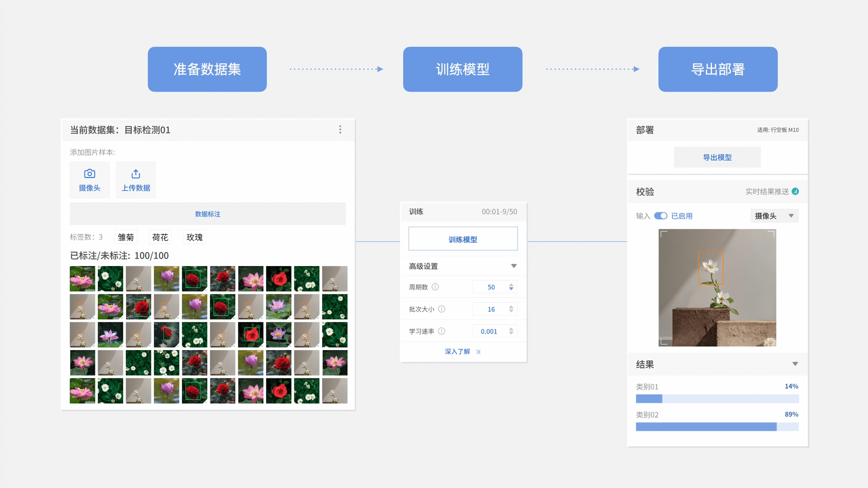Select the 导出部署 step
Screen dimensions: 868x488
point(717,69)
